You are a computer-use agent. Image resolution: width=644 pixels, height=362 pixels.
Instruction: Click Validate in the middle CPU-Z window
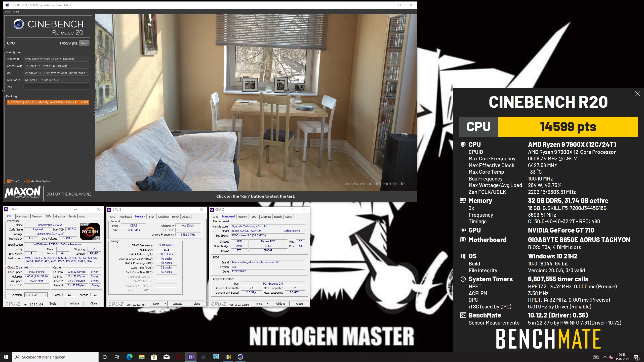(177, 304)
